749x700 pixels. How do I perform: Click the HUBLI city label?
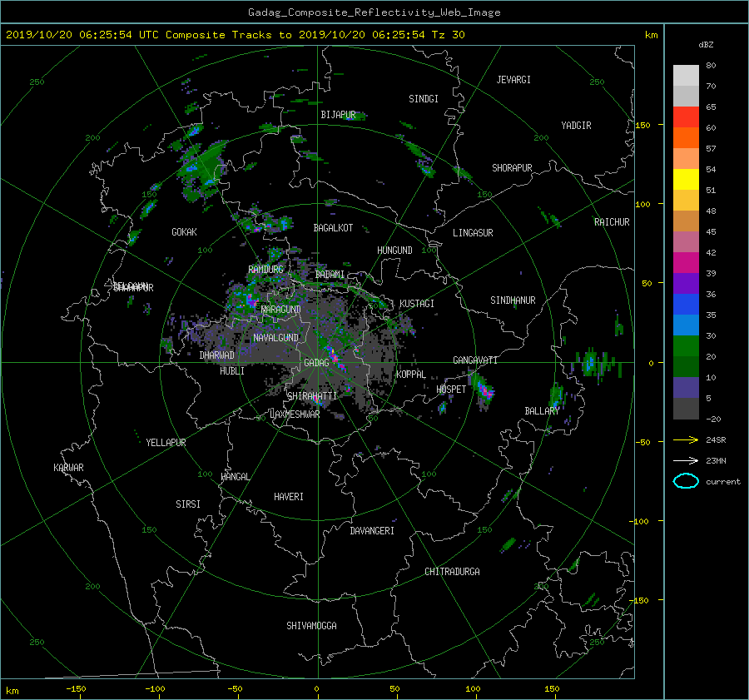[x=231, y=370]
